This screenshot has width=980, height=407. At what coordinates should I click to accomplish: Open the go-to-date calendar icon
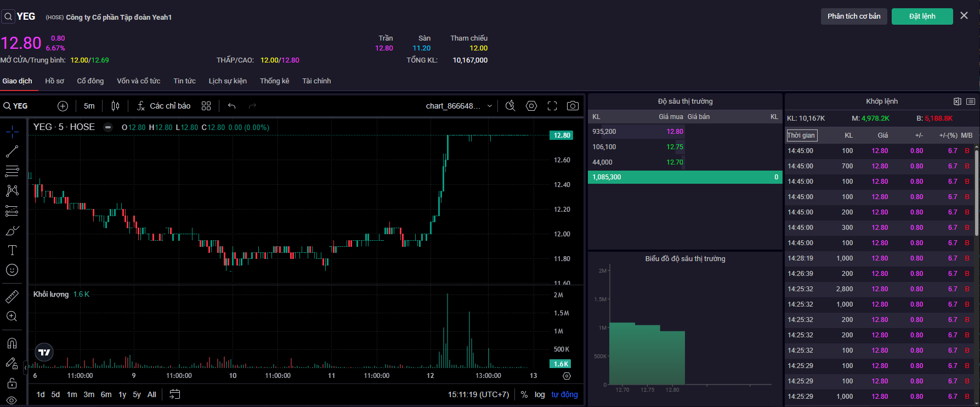[175, 394]
